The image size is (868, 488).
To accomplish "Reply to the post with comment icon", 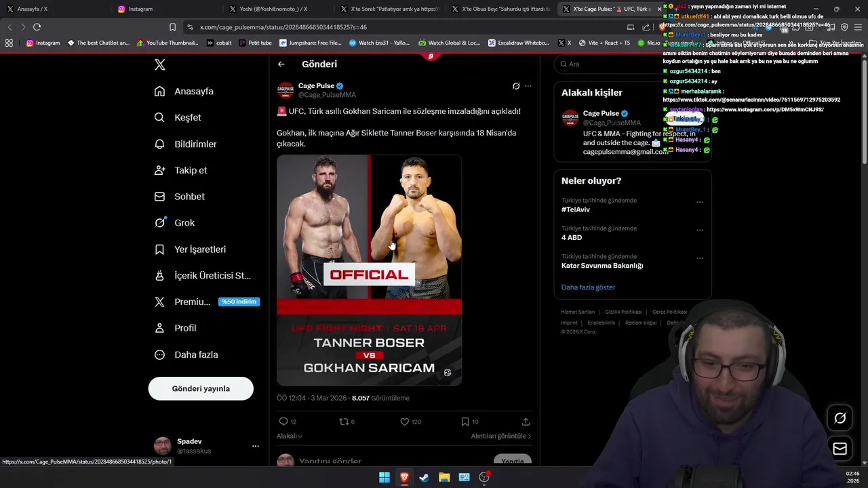I will coord(283,422).
